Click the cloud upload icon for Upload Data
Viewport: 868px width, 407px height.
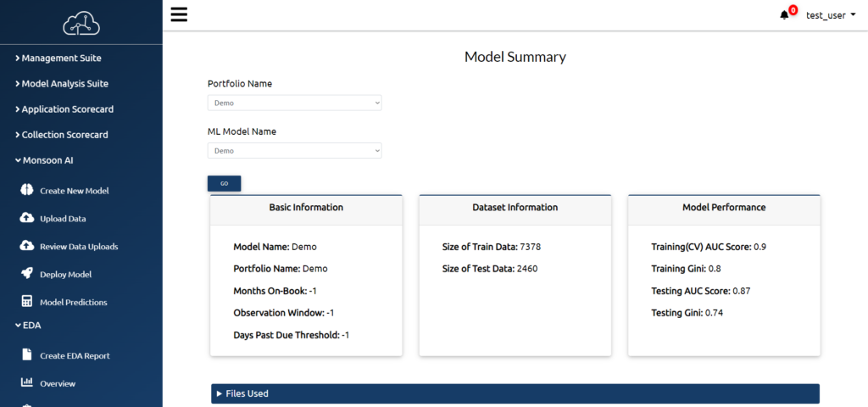[x=26, y=218]
